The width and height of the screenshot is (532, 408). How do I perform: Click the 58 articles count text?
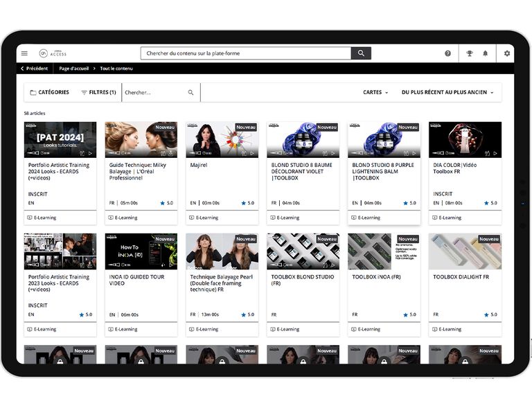pyautogui.click(x=34, y=114)
